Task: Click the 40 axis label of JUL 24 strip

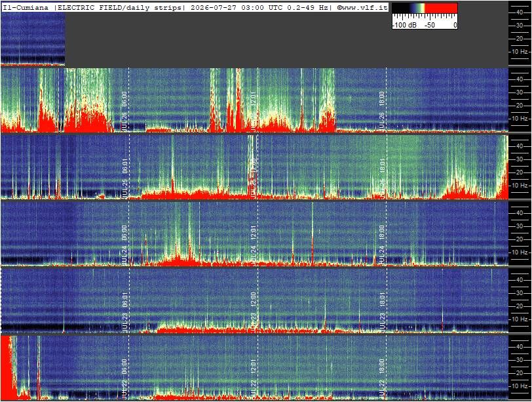Action: 519,213
